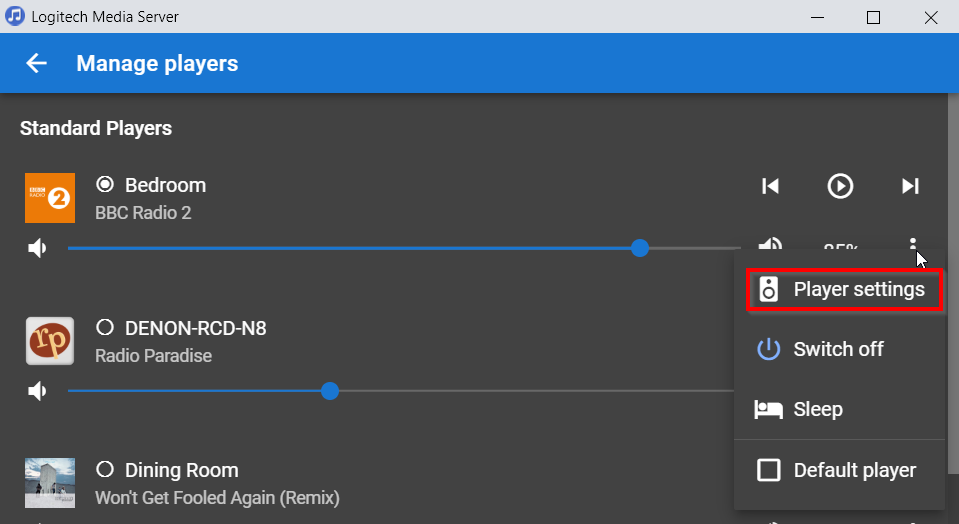Choose Sleep from the popup menu

pos(818,410)
